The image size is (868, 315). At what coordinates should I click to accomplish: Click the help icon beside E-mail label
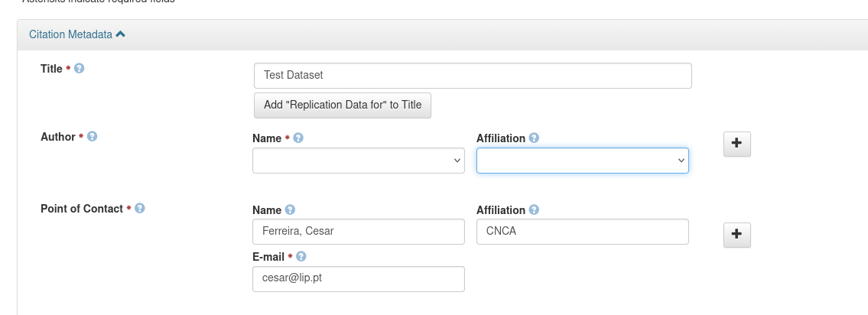[301, 257]
